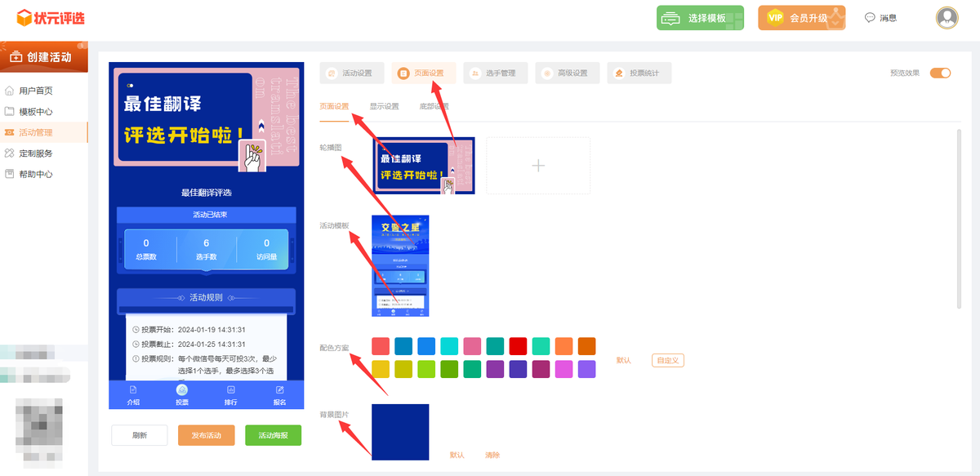
Task: Pick the red color swatch
Action: 518,346
